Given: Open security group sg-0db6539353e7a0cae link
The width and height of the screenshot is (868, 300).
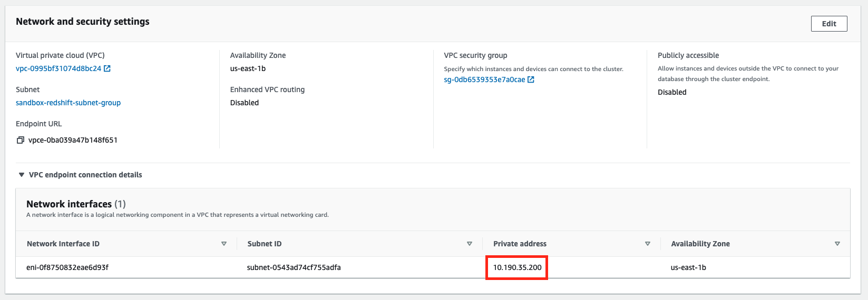Looking at the screenshot, I should pyautogui.click(x=484, y=79).
